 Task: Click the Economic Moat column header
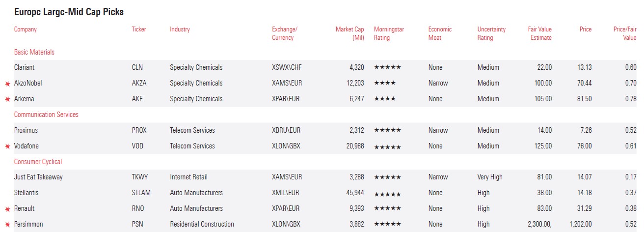[440, 33]
